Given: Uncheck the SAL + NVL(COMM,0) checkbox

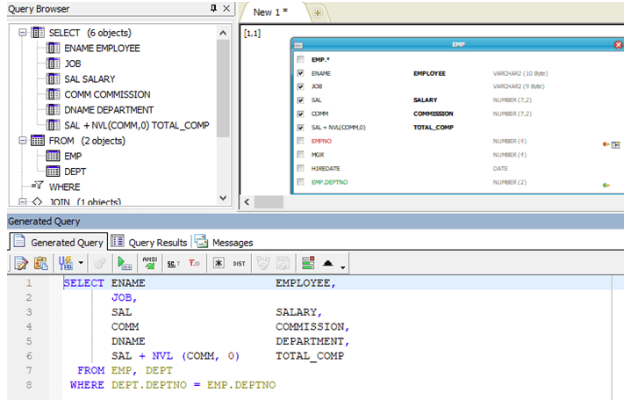Looking at the screenshot, I should pos(301,127).
